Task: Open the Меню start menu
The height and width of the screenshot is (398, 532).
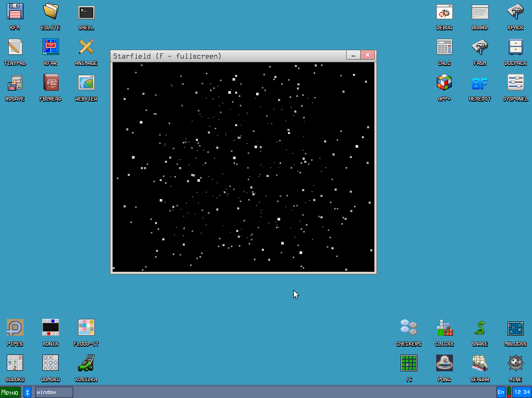Action: (10, 392)
